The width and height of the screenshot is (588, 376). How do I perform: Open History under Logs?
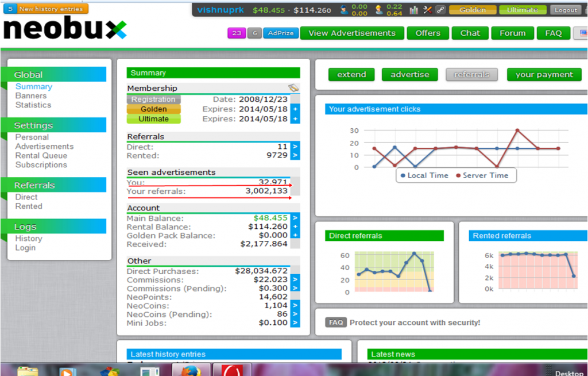coord(29,239)
